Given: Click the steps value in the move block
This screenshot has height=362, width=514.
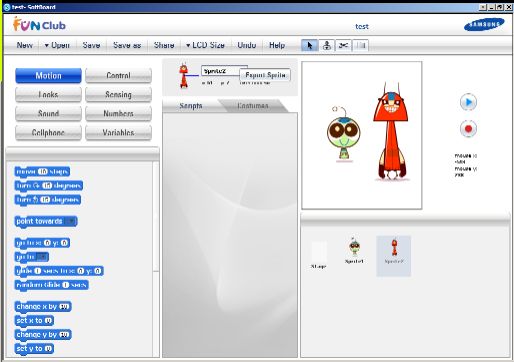Looking at the screenshot, I should [x=43, y=172].
